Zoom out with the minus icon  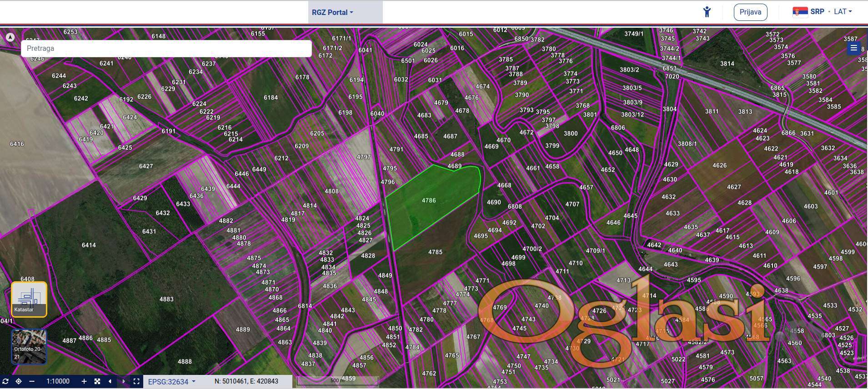32,381
